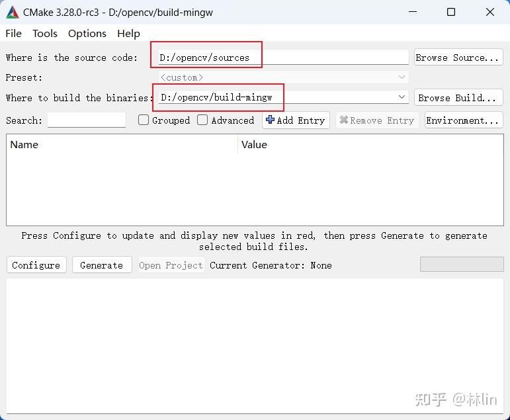Click the Open Project button

point(171,265)
